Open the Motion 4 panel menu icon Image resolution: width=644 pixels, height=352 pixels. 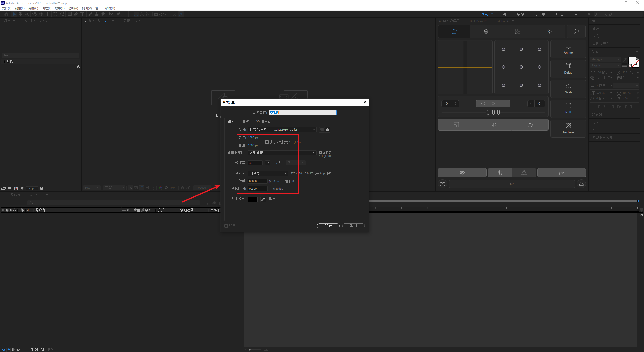[x=513, y=21]
